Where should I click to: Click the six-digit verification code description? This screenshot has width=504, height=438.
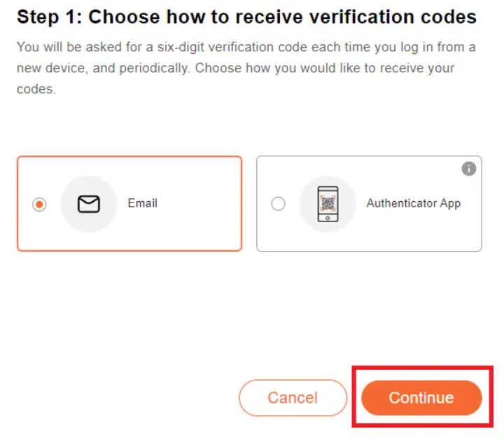click(245, 69)
